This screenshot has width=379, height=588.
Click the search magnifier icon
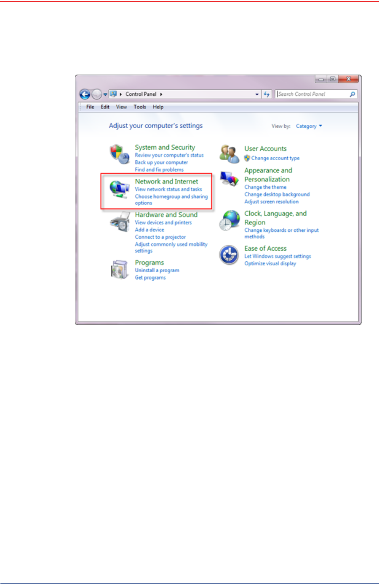click(x=352, y=94)
